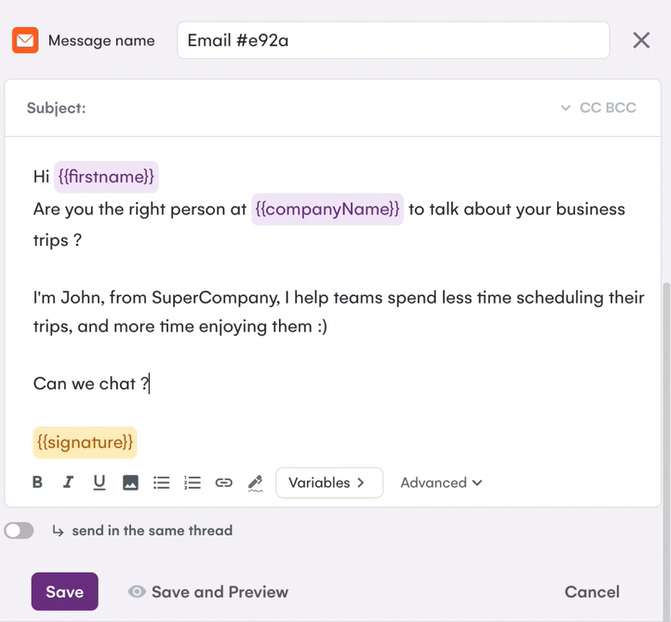The image size is (671, 622).
Task: Expand the CC BCC fields chevron
Action: tap(566, 108)
